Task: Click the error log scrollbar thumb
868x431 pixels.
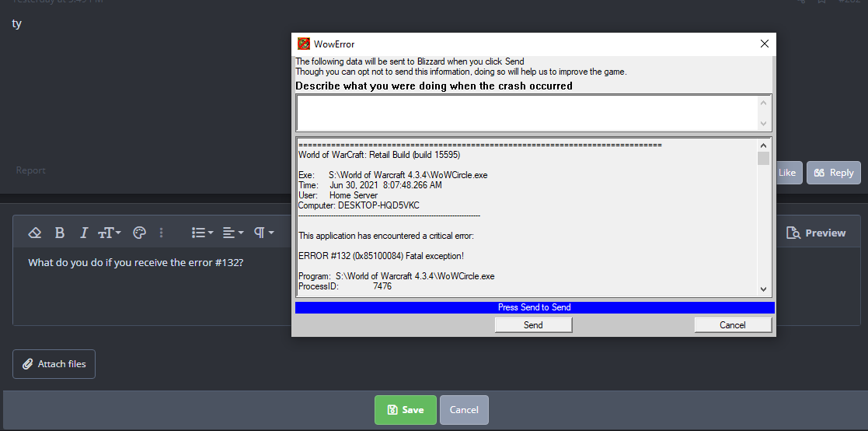Action: pos(763,159)
